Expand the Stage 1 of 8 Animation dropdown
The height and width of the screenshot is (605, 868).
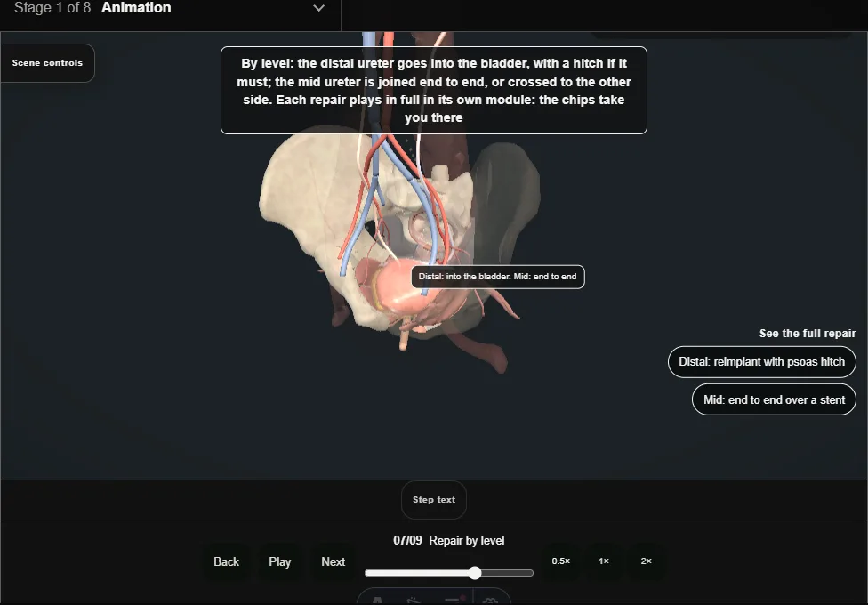pos(169,8)
